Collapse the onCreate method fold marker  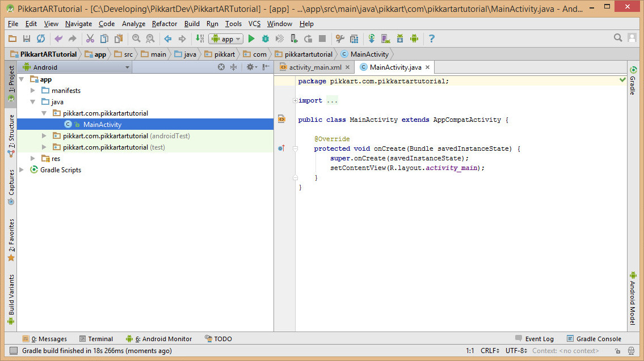(x=295, y=148)
